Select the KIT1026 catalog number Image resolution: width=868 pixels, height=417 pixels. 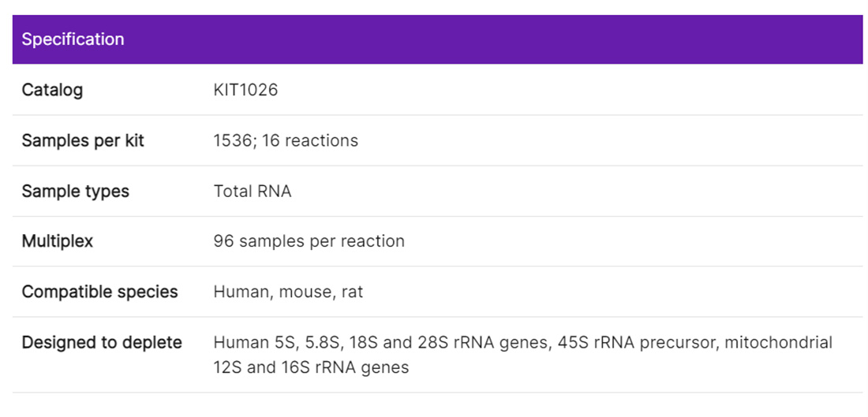245,90
